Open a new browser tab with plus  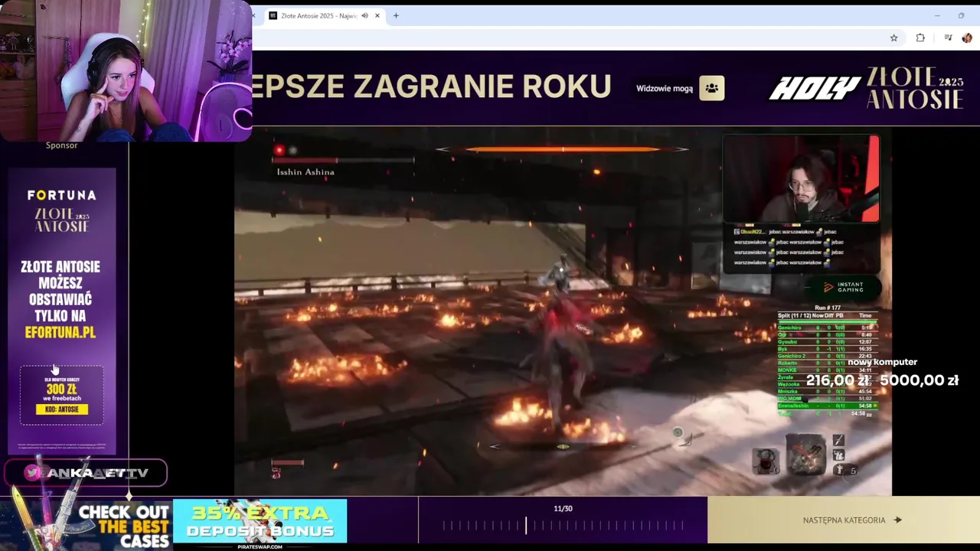point(396,15)
